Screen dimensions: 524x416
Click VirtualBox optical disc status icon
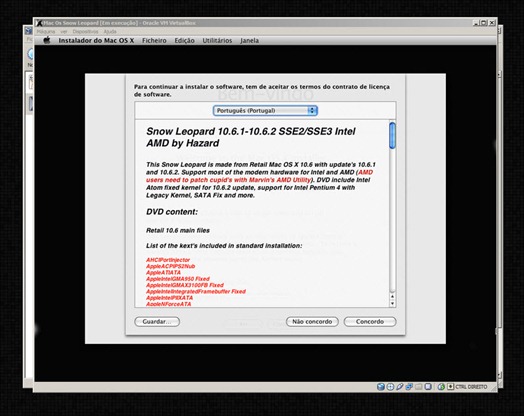(390, 387)
